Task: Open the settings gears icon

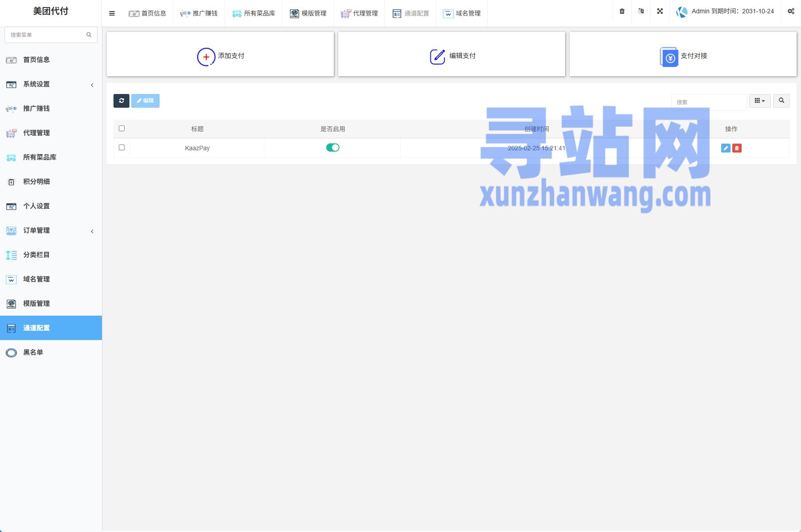Action: [791, 11]
